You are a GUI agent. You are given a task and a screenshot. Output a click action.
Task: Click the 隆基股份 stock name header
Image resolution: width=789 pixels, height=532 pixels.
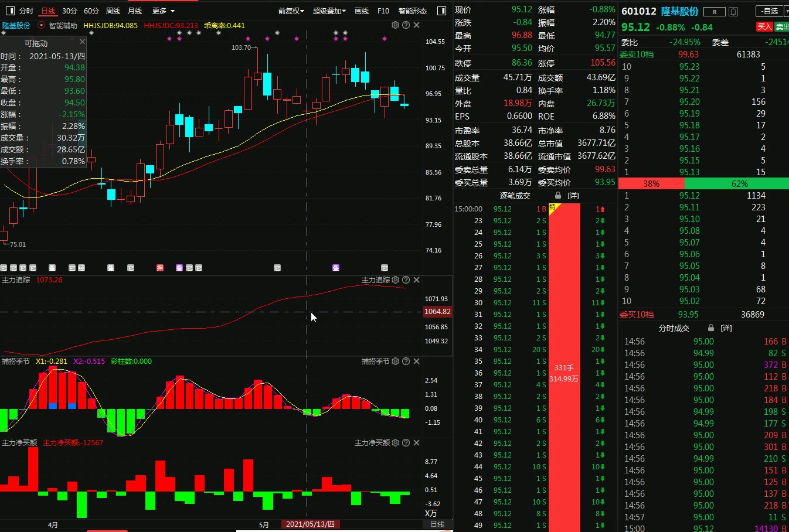point(680,11)
